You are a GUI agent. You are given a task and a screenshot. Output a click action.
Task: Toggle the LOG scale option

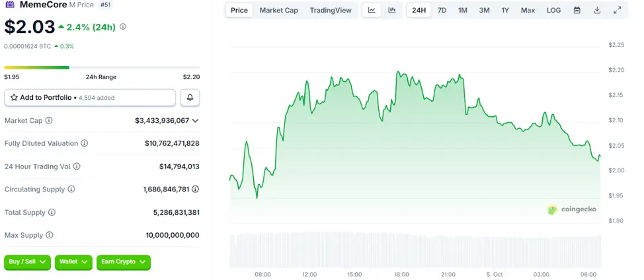click(x=553, y=11)
